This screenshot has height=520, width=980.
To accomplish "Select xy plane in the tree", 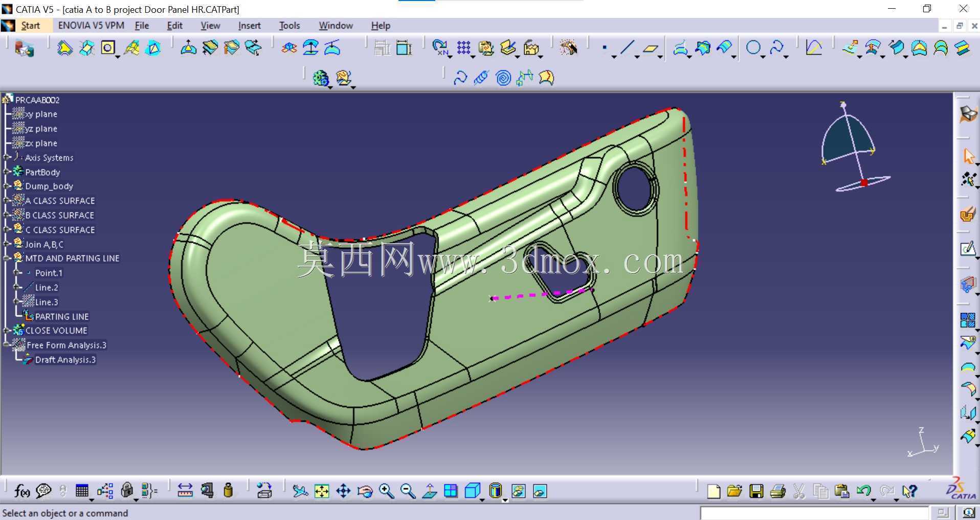I will click(x=41, y=114).
